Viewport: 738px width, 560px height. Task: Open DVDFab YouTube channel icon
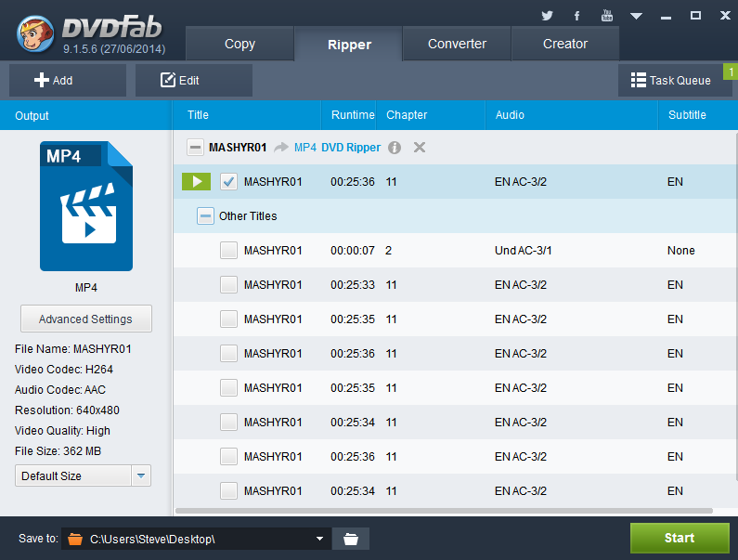[607, 16]
